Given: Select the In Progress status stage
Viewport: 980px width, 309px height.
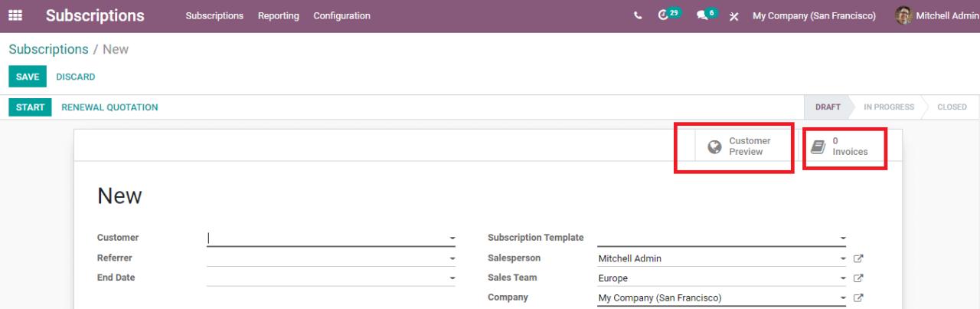Looking at the screenshot, I should coord(888,107).
